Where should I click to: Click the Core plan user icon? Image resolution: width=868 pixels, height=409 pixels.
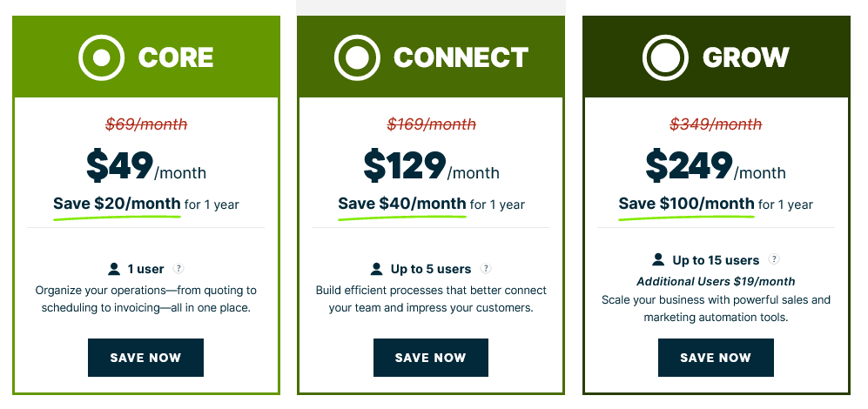(115, 269)
